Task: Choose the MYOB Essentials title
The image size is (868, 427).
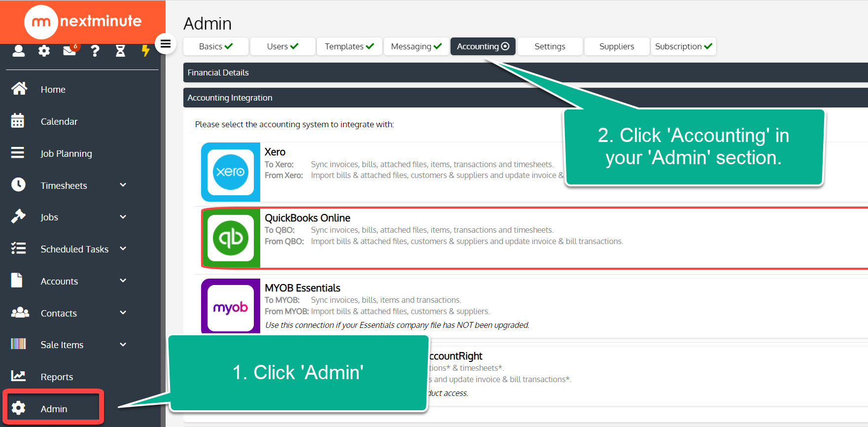Action: pyautogui.click(x=303, y=288)
